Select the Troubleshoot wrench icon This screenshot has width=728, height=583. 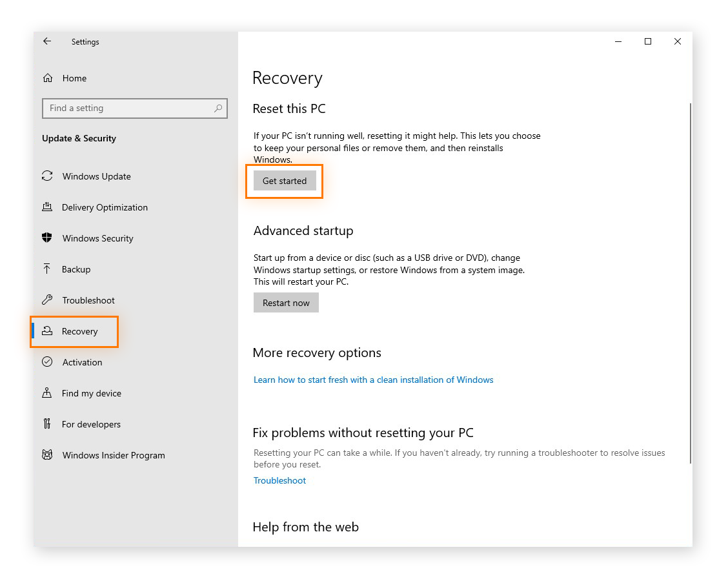click(x=47, y=300)
